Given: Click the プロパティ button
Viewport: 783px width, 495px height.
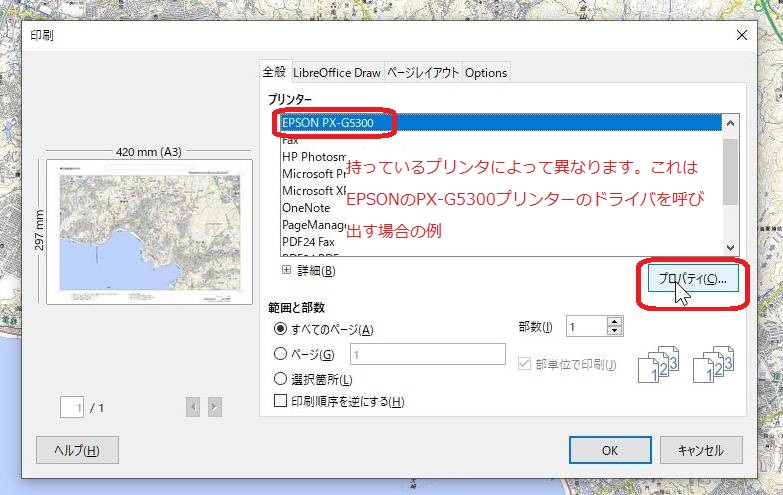Looking at the screenshot, I should (693, 279).
